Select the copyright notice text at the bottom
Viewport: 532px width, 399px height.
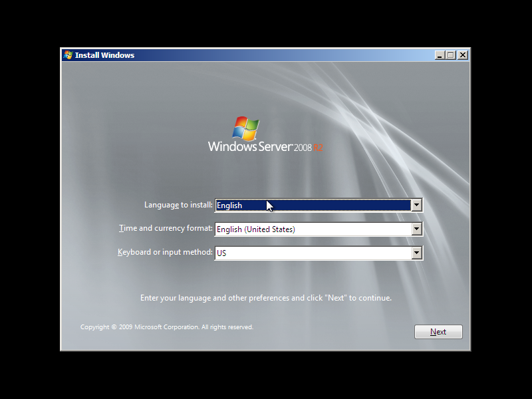pyautogui.click(x=166, y=327)
